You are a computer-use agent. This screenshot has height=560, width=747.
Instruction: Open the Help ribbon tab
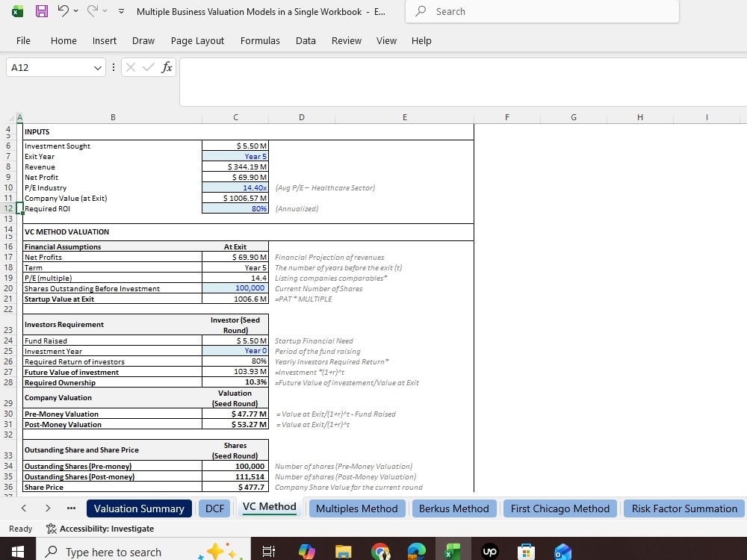coord(421,41)
